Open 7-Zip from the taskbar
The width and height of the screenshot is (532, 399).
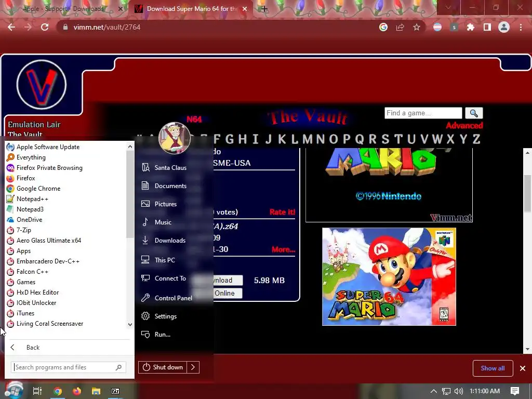(115, 391)
